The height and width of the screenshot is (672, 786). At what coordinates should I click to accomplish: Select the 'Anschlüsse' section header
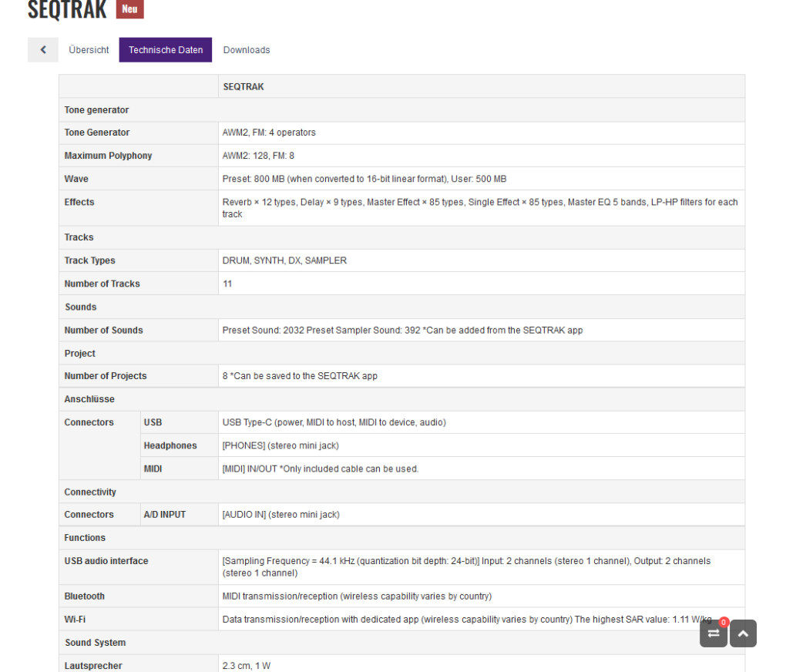point(401,399)
